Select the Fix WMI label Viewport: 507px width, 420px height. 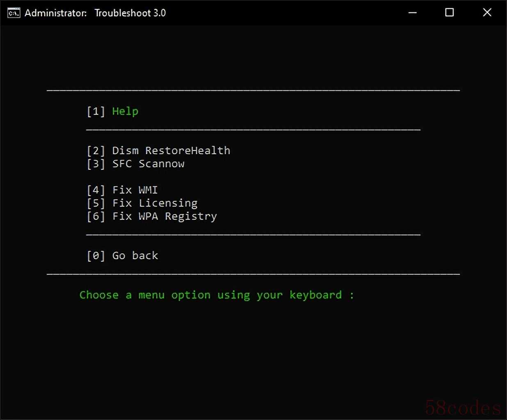tap(135, 190)
